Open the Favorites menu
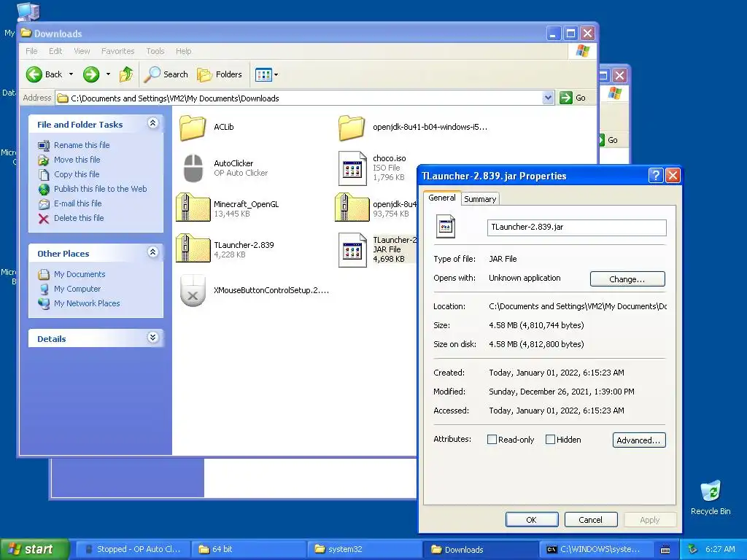 pyautogui.click(x=117, y=51)
